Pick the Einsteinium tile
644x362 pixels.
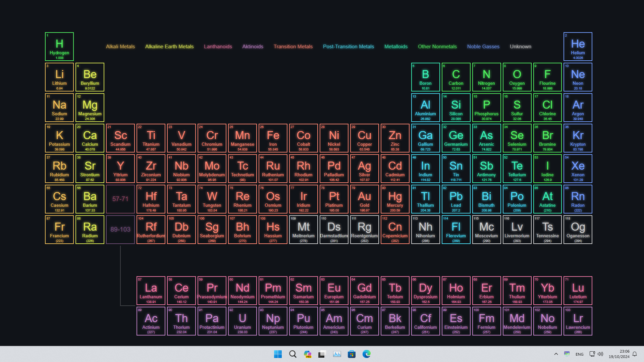click(x=456, y=321)
